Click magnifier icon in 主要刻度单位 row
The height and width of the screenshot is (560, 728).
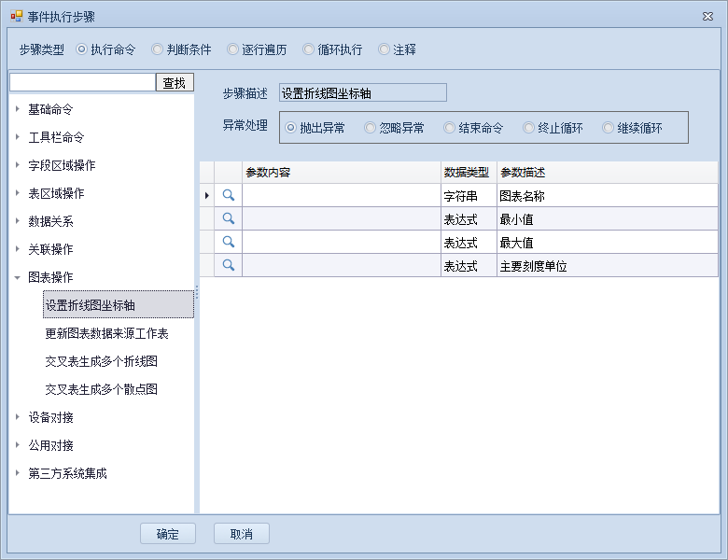(x=228, y=265)
